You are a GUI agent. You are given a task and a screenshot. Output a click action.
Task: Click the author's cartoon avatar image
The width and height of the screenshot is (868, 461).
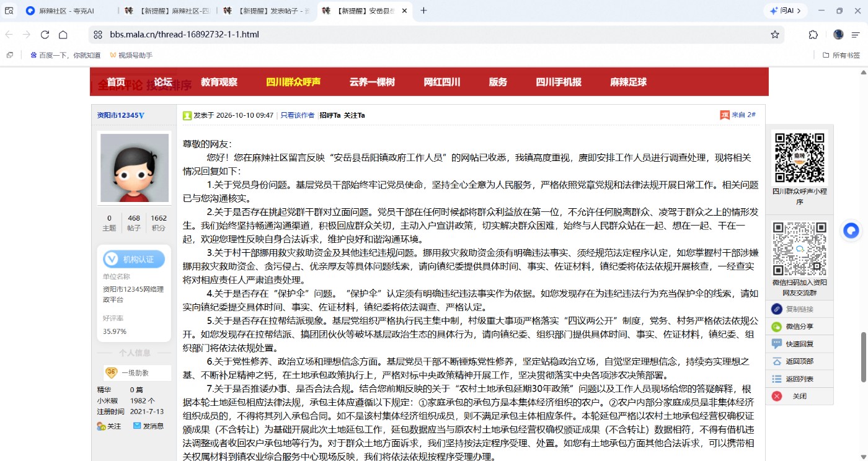(x=135, y=167)
